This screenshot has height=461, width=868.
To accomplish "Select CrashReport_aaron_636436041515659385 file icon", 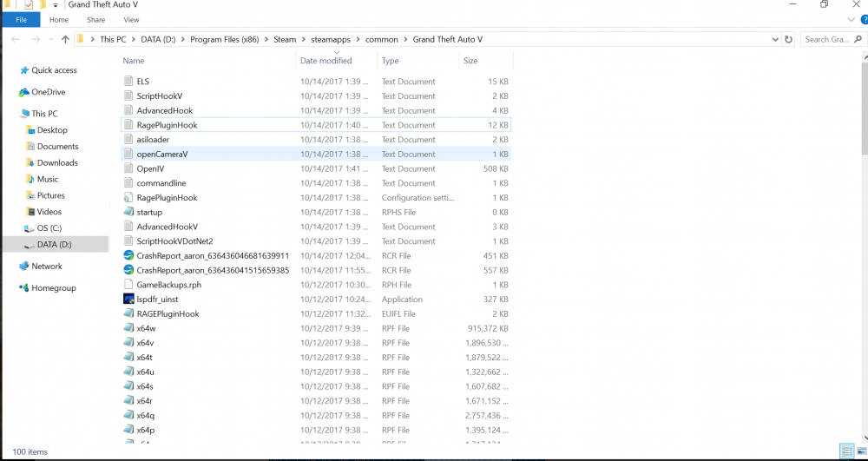I will point(128,270).
